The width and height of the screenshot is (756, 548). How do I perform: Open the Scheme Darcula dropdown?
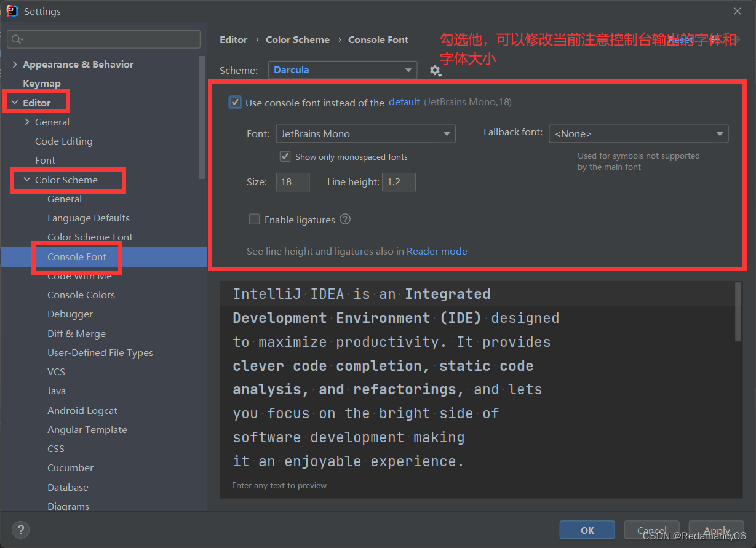pos(343,70)
